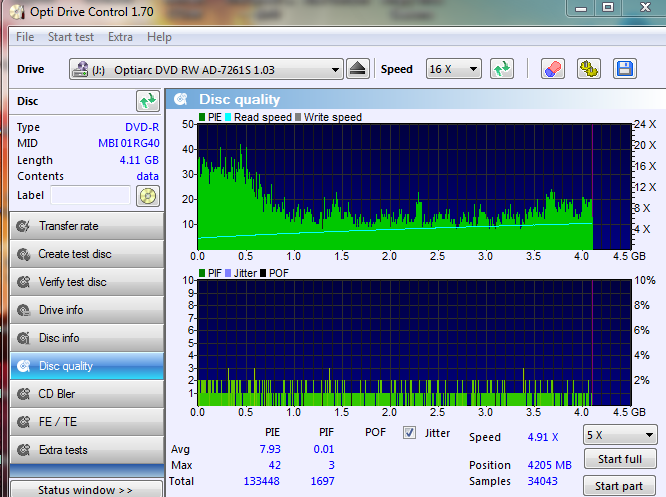
Task: Click the Disc quality header disc icon
Action: (181, 99)
